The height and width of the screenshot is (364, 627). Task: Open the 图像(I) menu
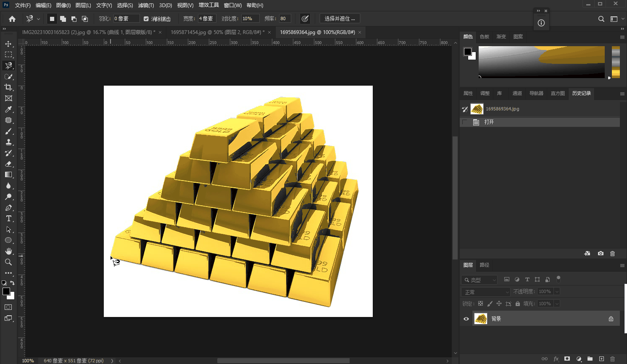tap(63, 5)
